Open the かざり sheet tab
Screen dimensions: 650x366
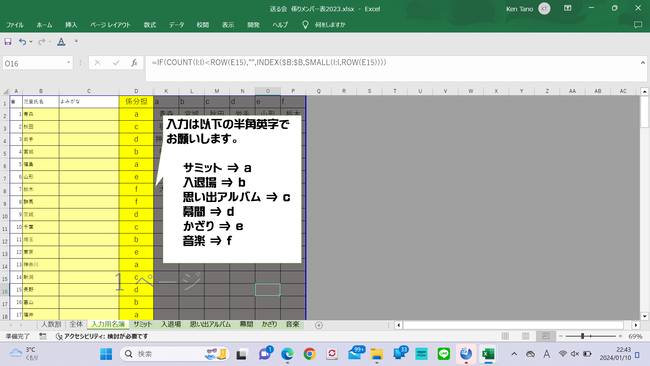pyautogui.click(x=269, y=324)
